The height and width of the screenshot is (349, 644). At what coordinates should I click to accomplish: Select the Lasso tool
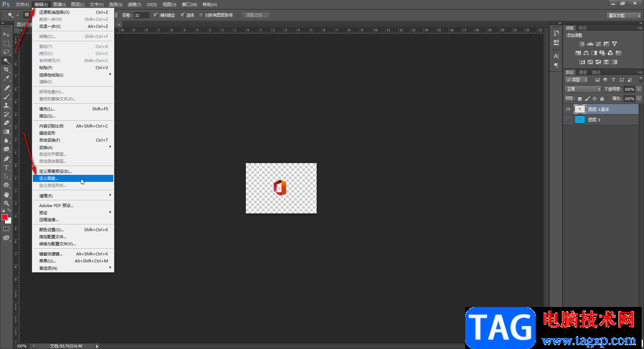(x=6, y=52)
